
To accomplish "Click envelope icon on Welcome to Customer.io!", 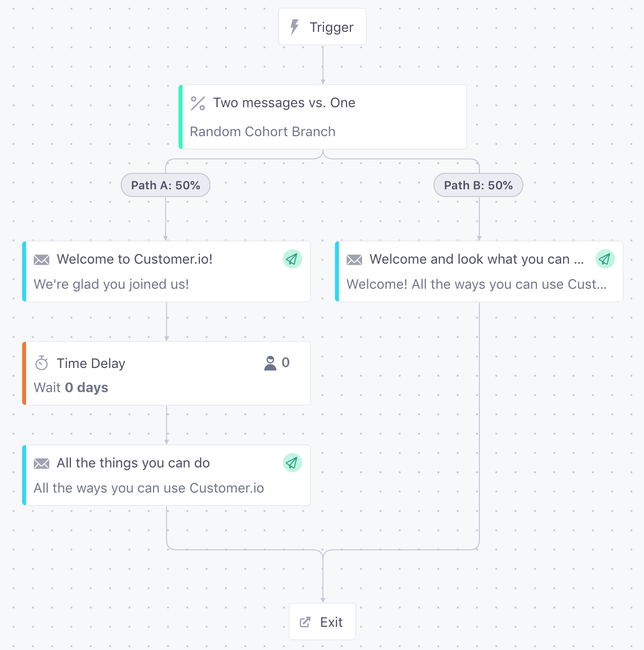I will (42, 260).
